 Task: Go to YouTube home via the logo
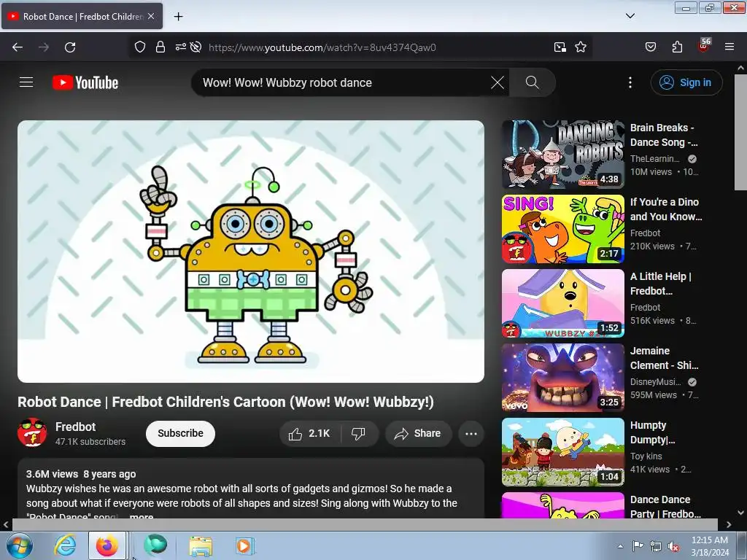point(85,82)
